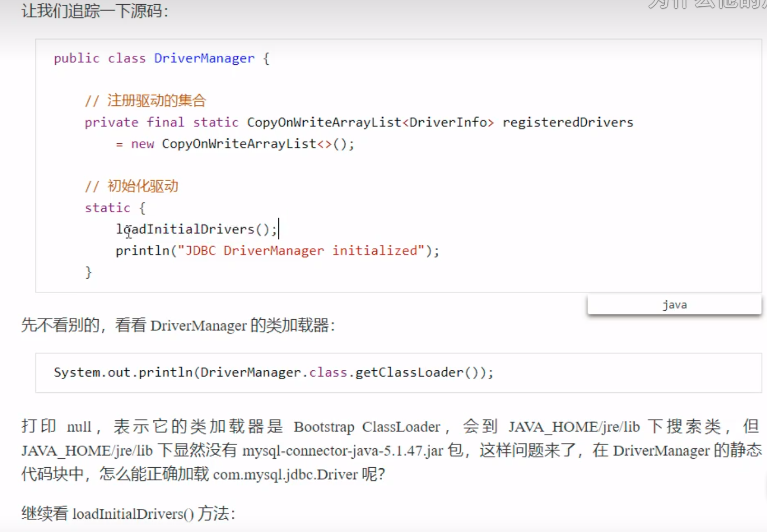Click the "loadInitialDrivers();" call
This screenshot has height=532, width=767.
point(196,229)
